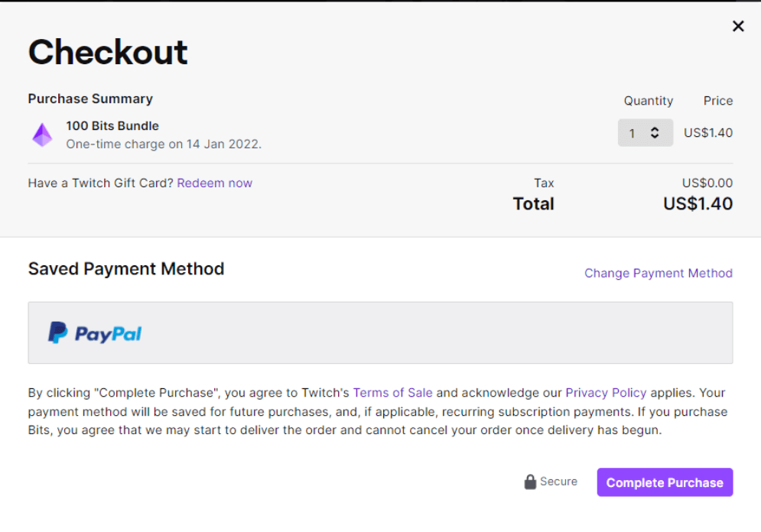Close the Checkout dialog with the X
The image size is (761, 532).
738,27
